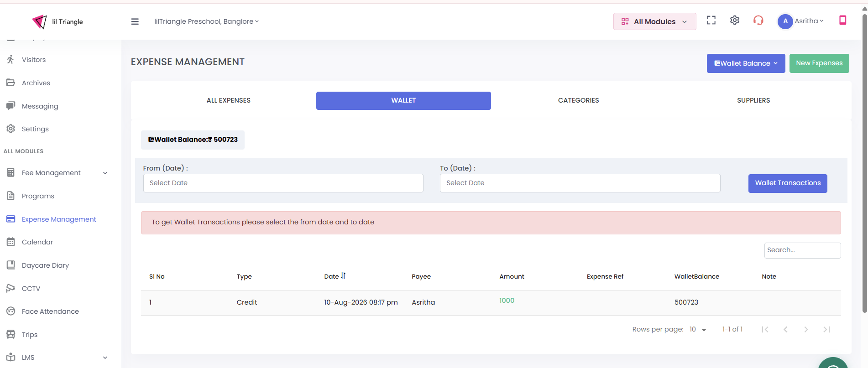868x368 pixels.
Task: Click the pink mobile device icon
Action: [843, 20]
